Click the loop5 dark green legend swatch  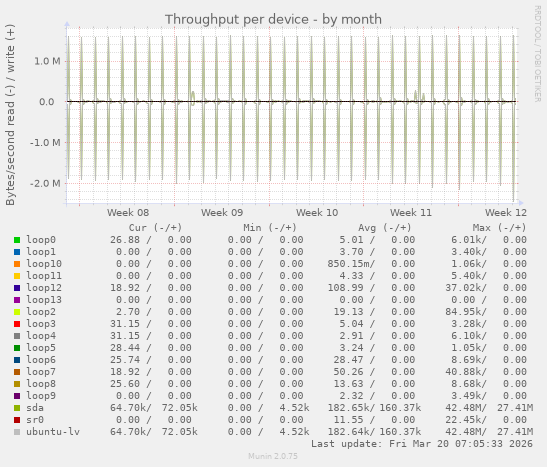pyautogui.click(x=17, y=348)
